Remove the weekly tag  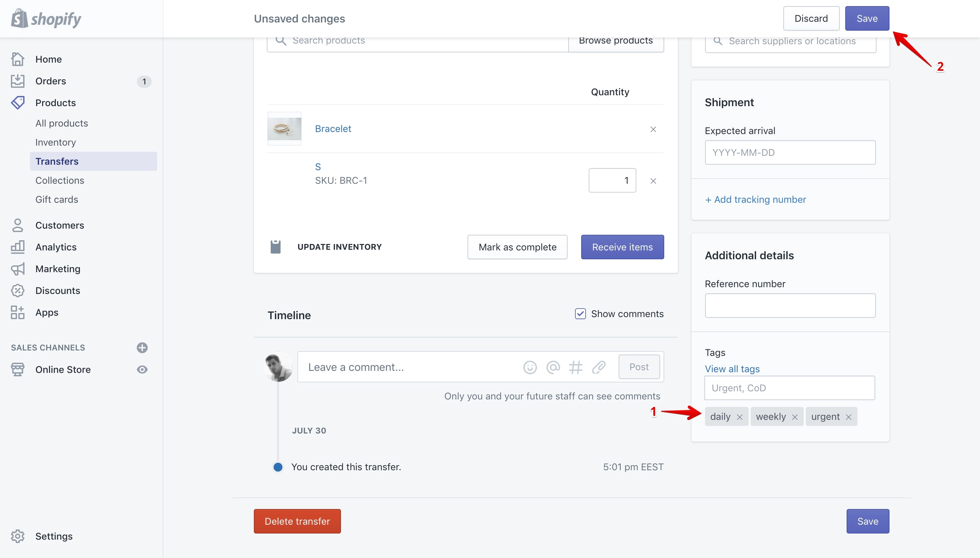click(795, 417)
